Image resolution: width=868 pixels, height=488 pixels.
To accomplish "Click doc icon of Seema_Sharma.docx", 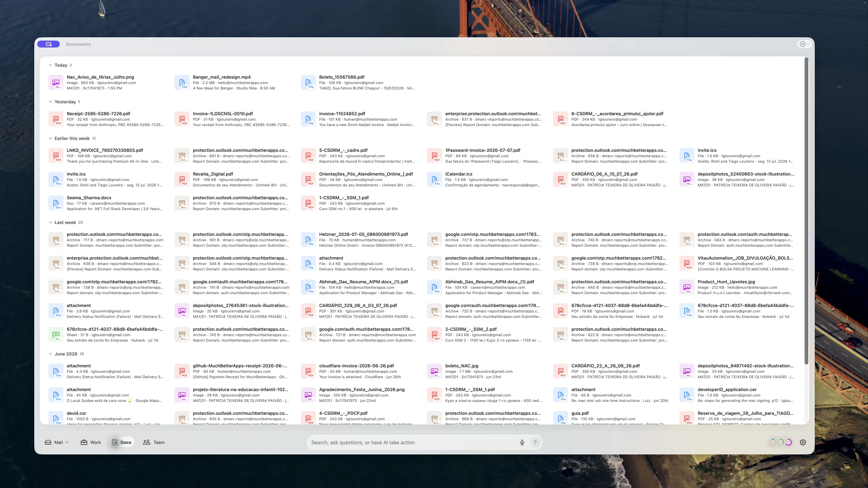I will point(56,203).
